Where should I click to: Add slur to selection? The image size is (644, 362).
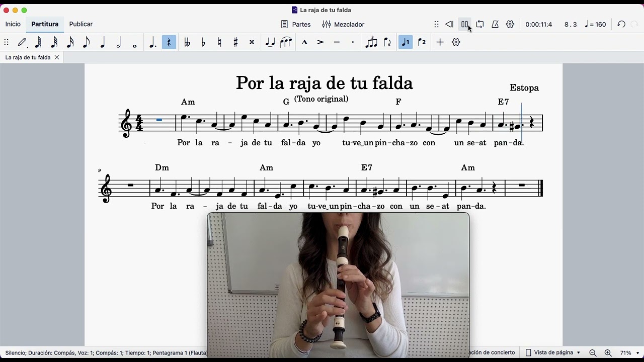pos(286,43)
